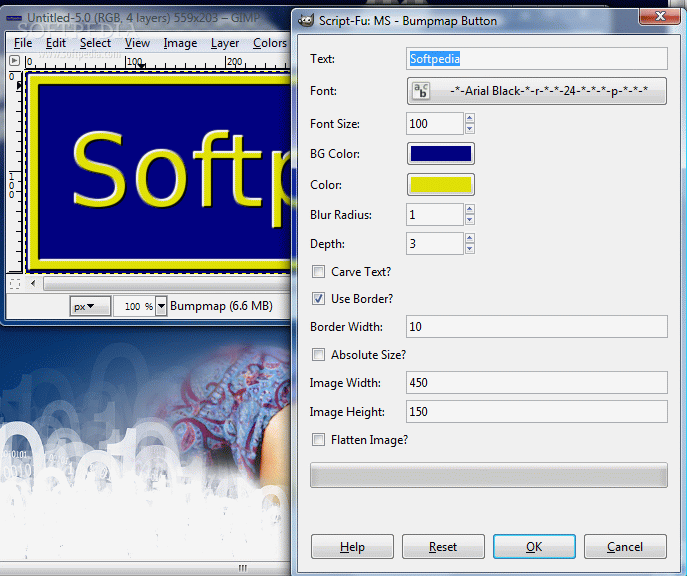Viewport: 687px width, 576px height.
Task: Open the dark blue BG Color swatch
Action: [x=440, y=154]
